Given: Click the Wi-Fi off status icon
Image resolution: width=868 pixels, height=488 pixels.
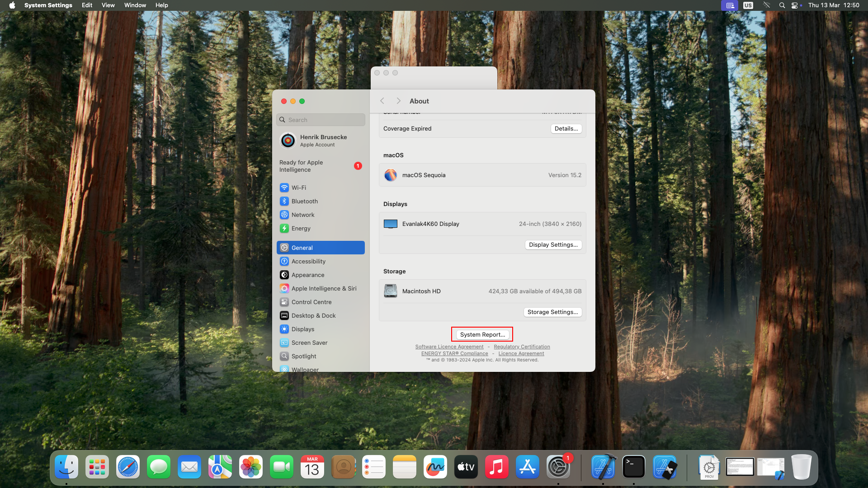Looking at the screenshot, I should click(767, 5).
